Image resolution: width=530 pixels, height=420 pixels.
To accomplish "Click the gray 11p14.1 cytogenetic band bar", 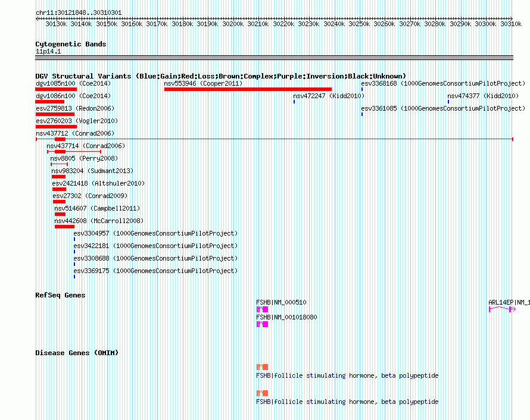I will pyautogui.click(x=274, y=58).
